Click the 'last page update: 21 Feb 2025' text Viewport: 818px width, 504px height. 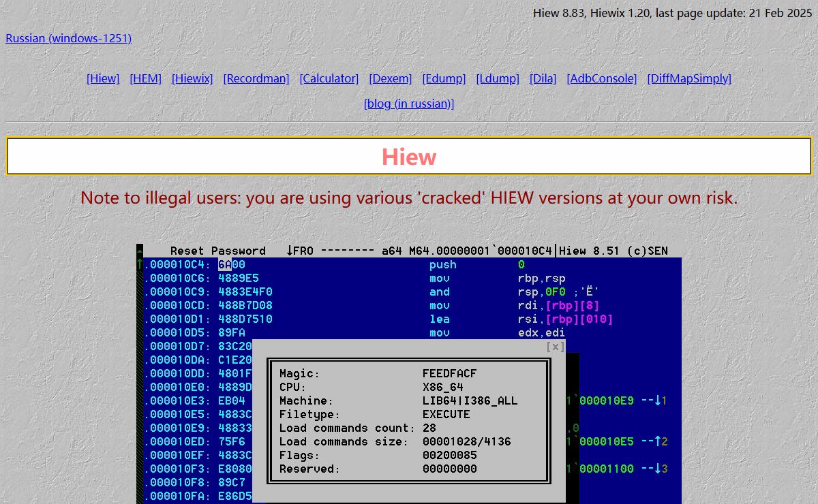coord(734,13)
